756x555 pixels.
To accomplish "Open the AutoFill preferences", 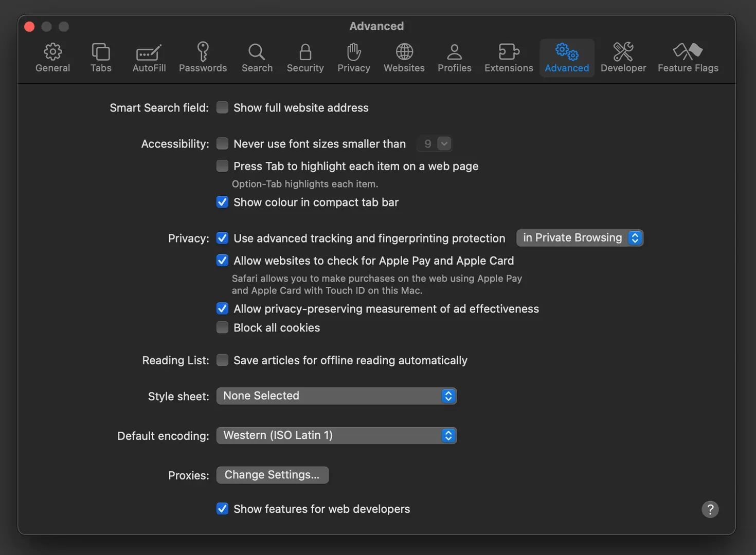I will click(149, 58).
